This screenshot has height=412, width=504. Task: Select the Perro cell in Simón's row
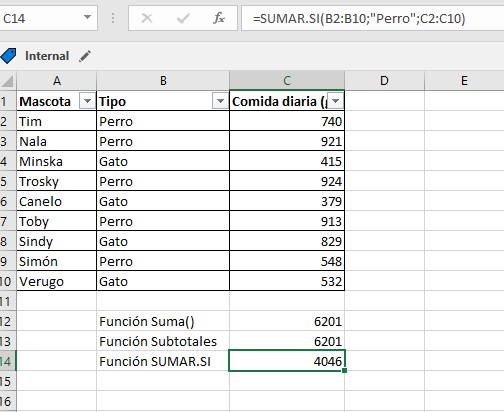163,261
